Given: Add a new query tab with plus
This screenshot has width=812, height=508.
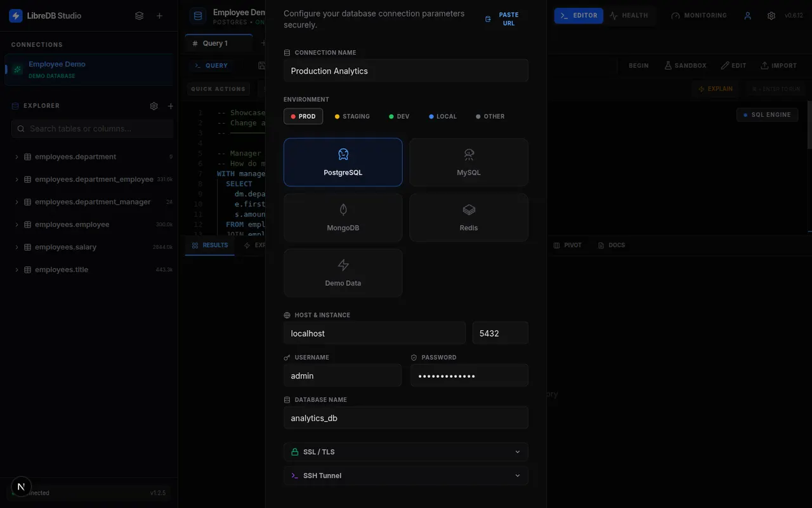Looking at the screenshot, I should click(x=263, y=43).
